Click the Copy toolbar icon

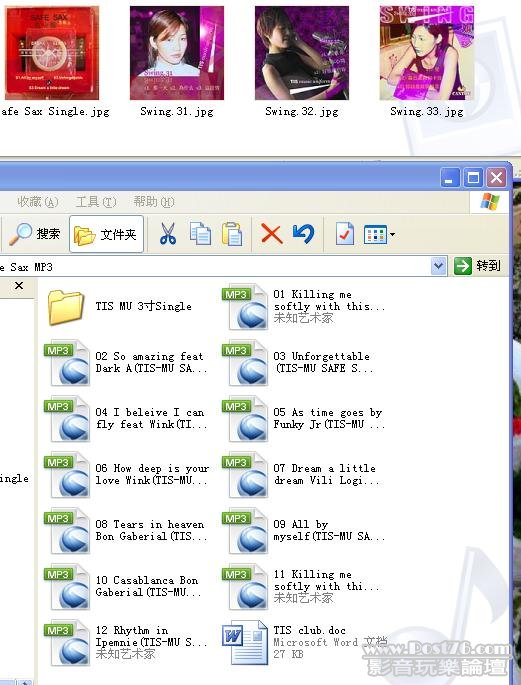click(200, 234)
